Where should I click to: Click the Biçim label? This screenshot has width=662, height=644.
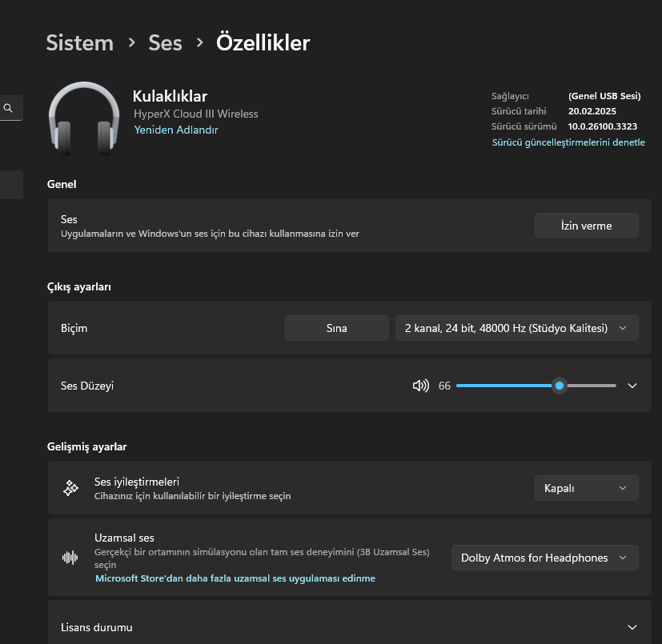pos(74,328)
